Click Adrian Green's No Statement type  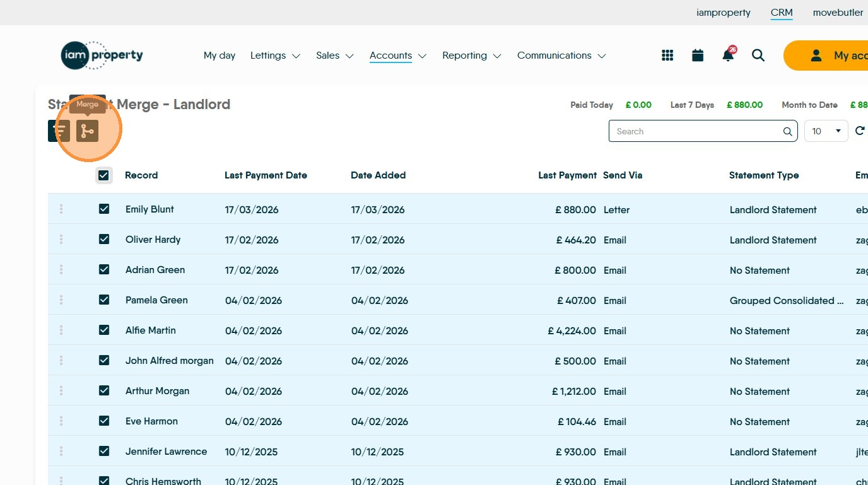[x=759, y=270]
